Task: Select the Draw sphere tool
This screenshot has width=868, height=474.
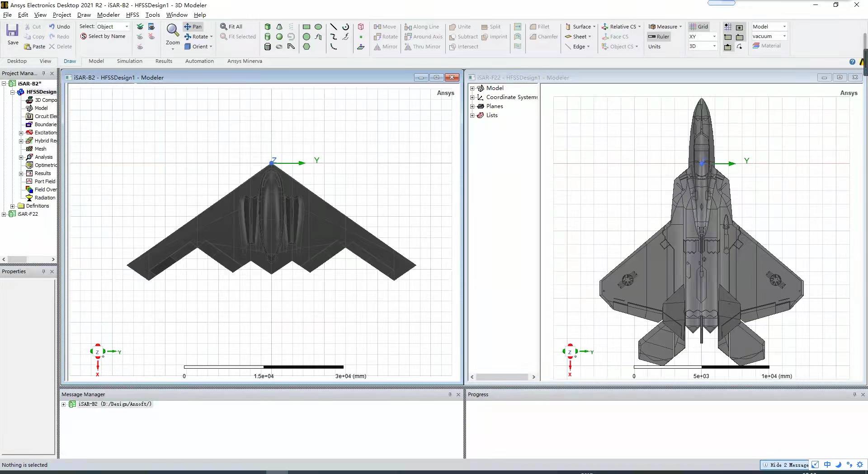Action: point(279,37)
